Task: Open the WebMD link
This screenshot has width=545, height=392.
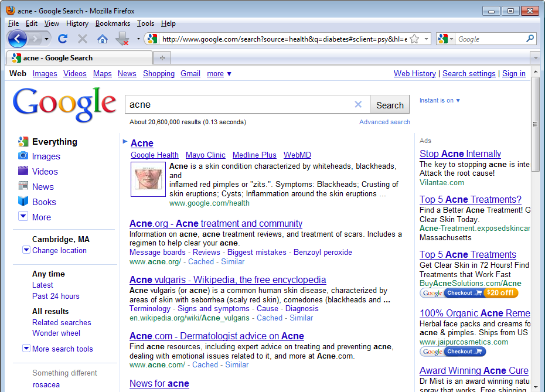Action: coord(297,155)
